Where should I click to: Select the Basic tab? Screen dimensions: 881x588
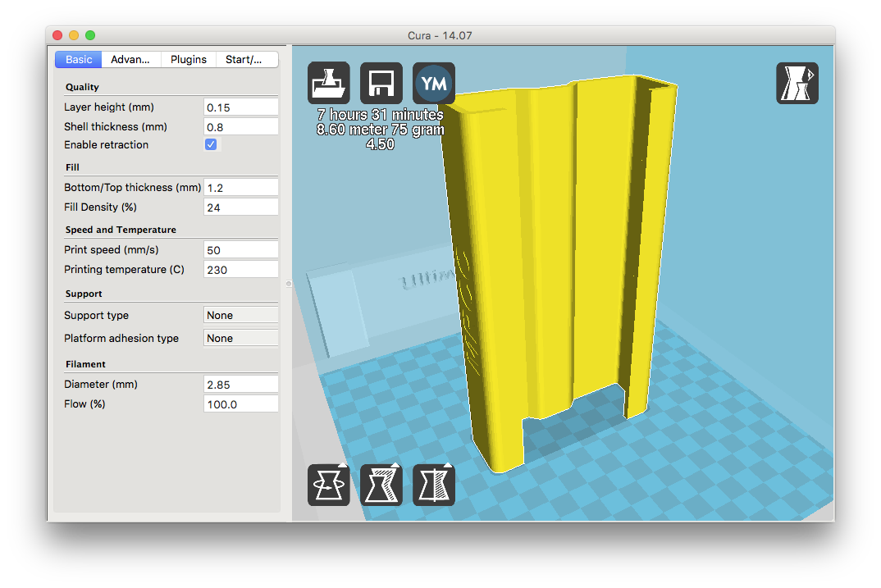coord(80,60)
